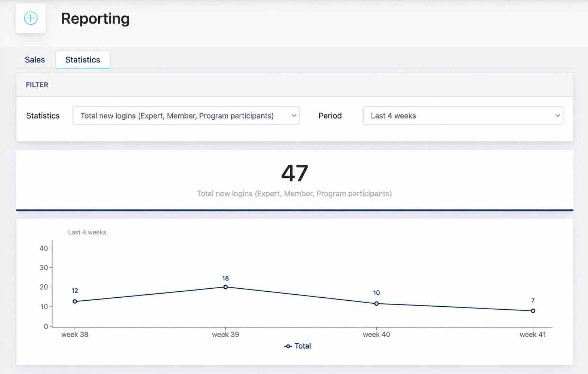
Task: Click the Reporting page title
Action: point(95,19)
